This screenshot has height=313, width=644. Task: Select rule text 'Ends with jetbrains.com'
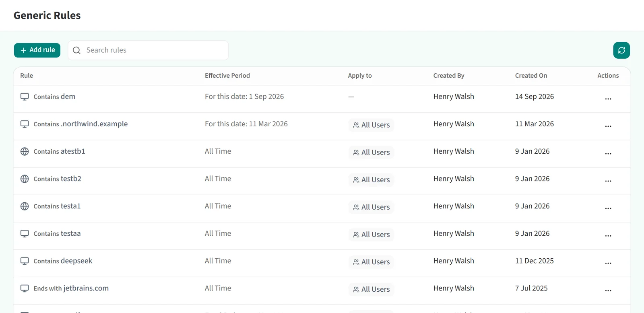click(71, 288)
